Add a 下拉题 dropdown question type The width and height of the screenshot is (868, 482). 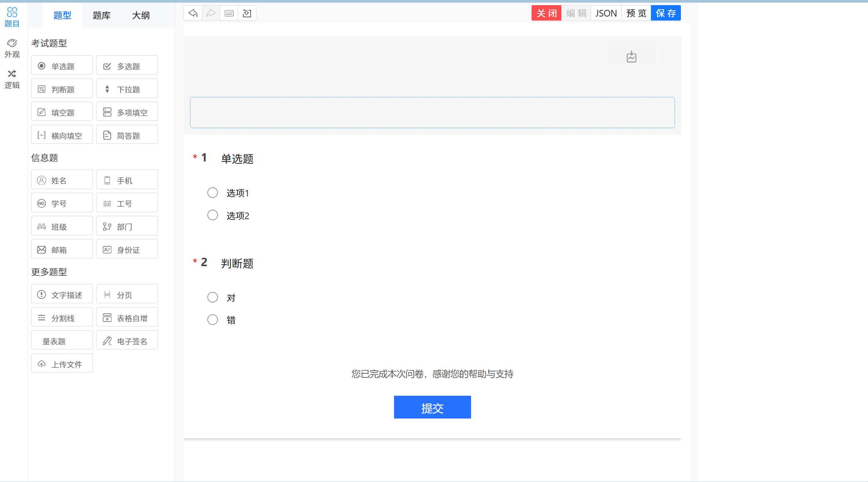(x=127, y=89)
